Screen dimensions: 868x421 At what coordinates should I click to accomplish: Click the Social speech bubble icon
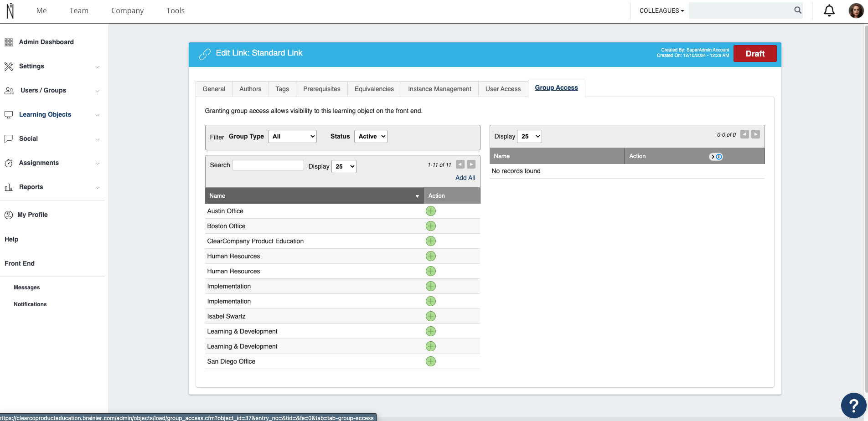[9, 139]
